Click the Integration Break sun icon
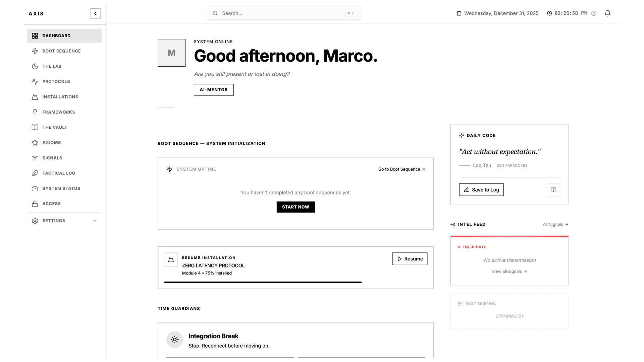 coord(175,340)
